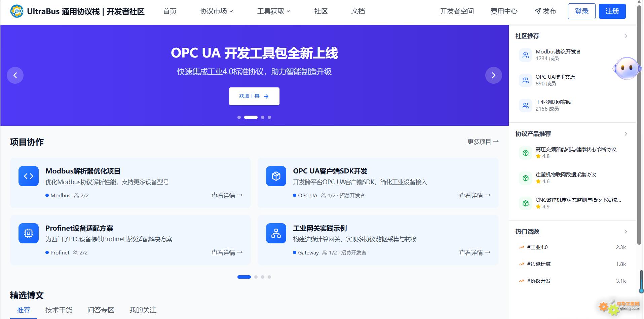Click the page vertical scrollbar
This screenshot has height=319, width=644.
click(x=640, y=125)
